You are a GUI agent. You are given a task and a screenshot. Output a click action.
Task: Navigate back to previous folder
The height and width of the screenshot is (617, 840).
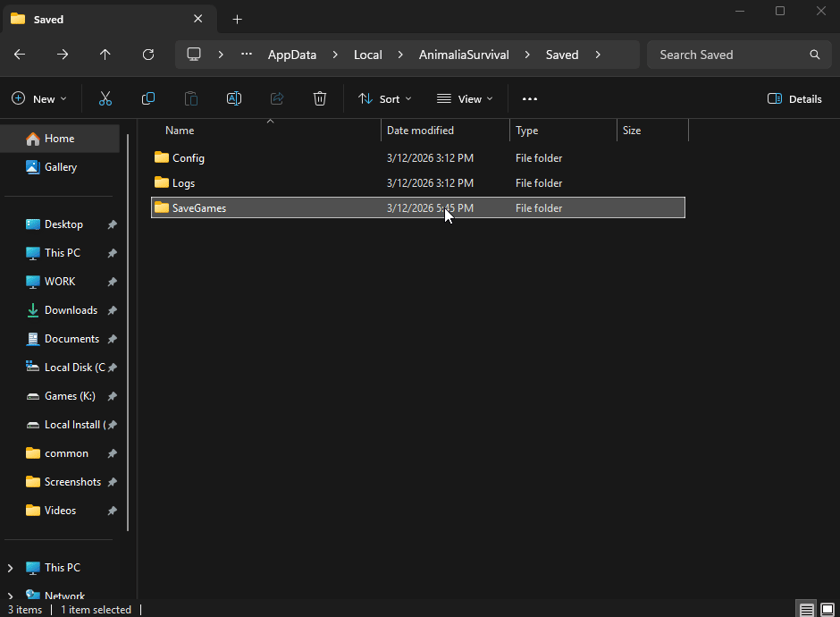tap(20, 55)
